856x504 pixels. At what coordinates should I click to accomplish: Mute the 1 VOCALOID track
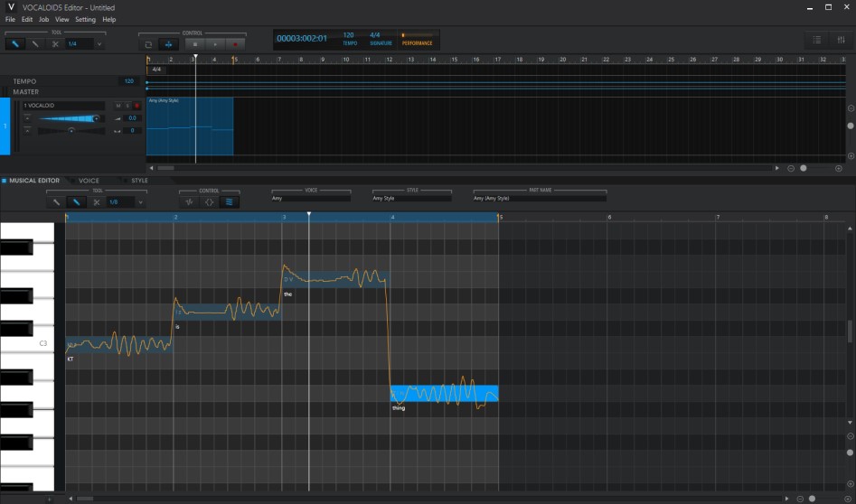point(118,106)
